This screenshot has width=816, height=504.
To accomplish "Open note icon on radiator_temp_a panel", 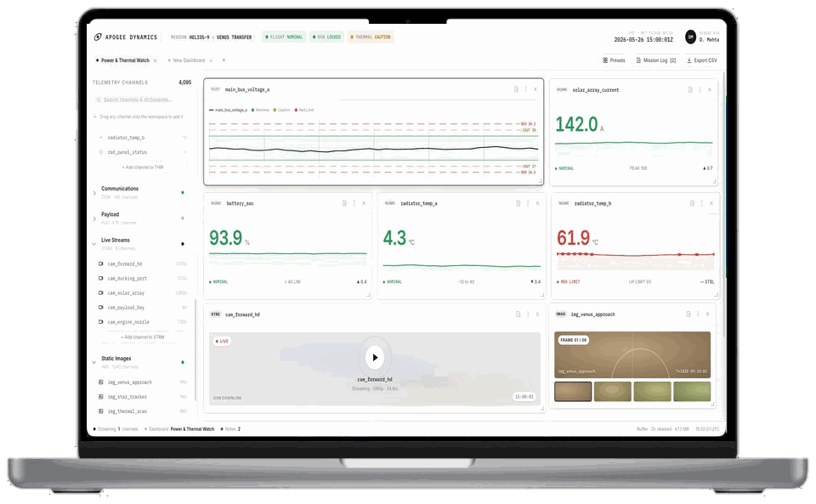I will point(518,203).
